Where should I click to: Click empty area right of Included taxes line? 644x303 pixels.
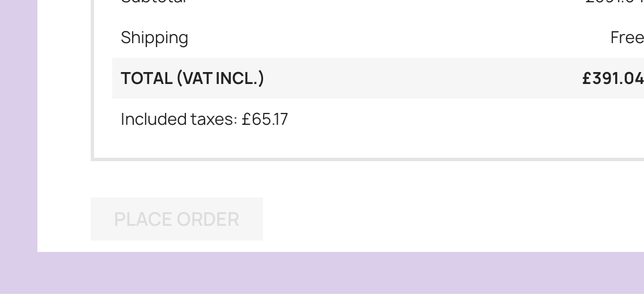click(454, 119)
